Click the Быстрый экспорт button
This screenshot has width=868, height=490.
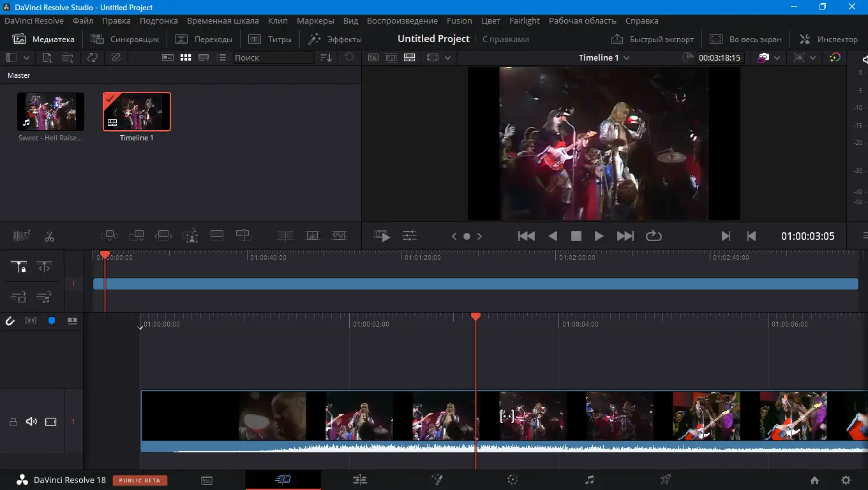[x=652, y=39]
